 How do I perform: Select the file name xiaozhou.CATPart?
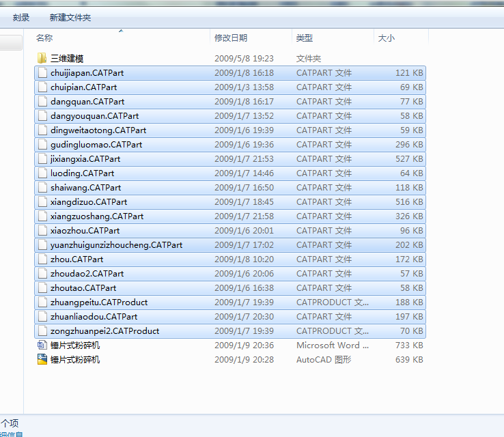tap(85, 231)
